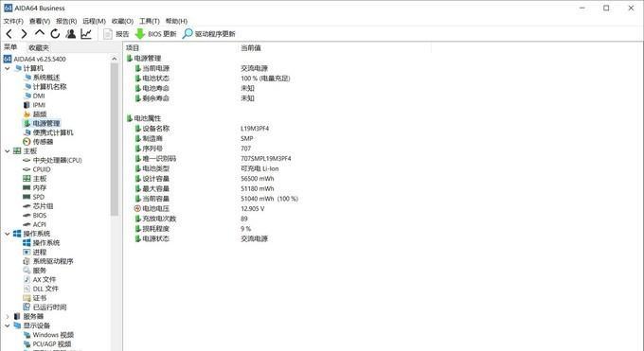Select 中央处理器(CPU) in the tree
Viewport: 644px width, 351px height.
point(52,160)
